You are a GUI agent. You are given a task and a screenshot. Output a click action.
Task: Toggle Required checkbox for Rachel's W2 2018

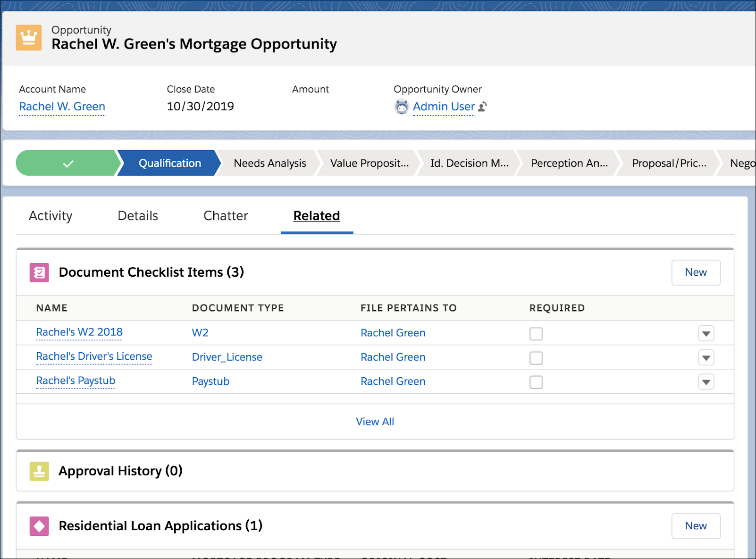coord(536,334)
